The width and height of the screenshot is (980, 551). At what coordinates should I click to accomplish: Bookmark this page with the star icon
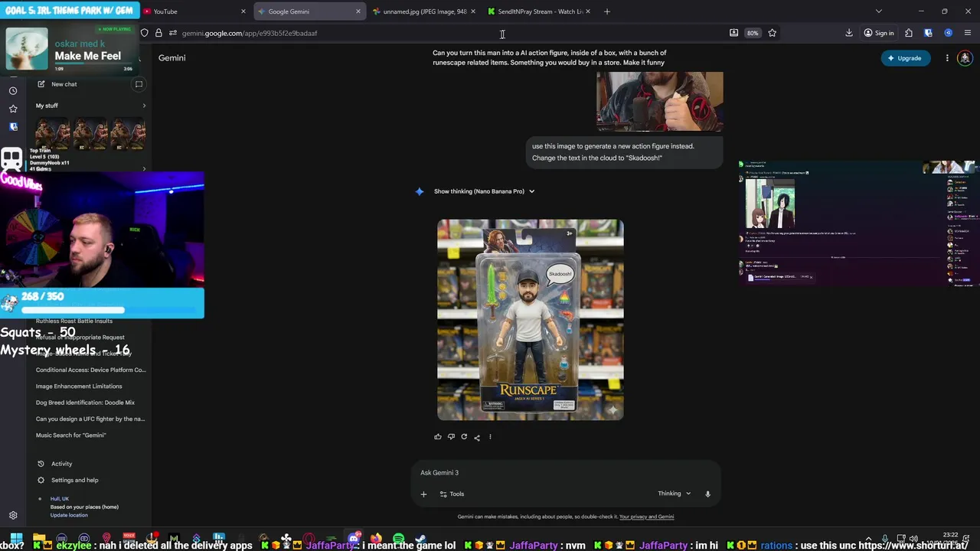click(772, 33)
